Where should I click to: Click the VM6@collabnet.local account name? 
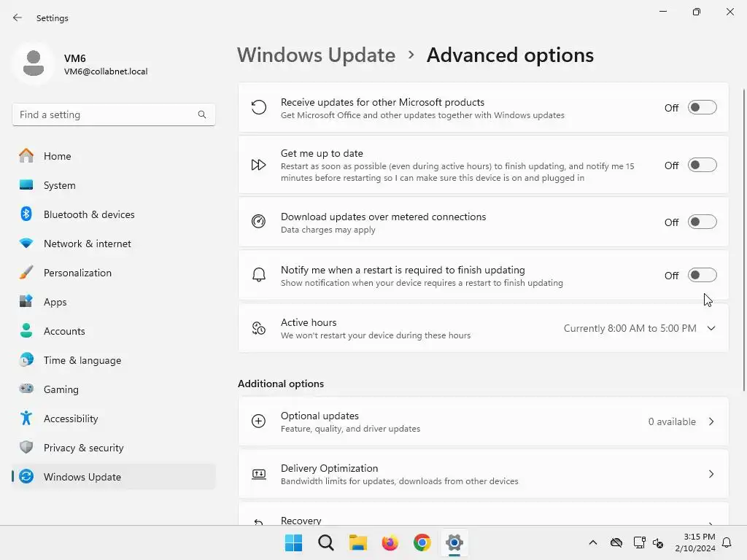[106, 71]
